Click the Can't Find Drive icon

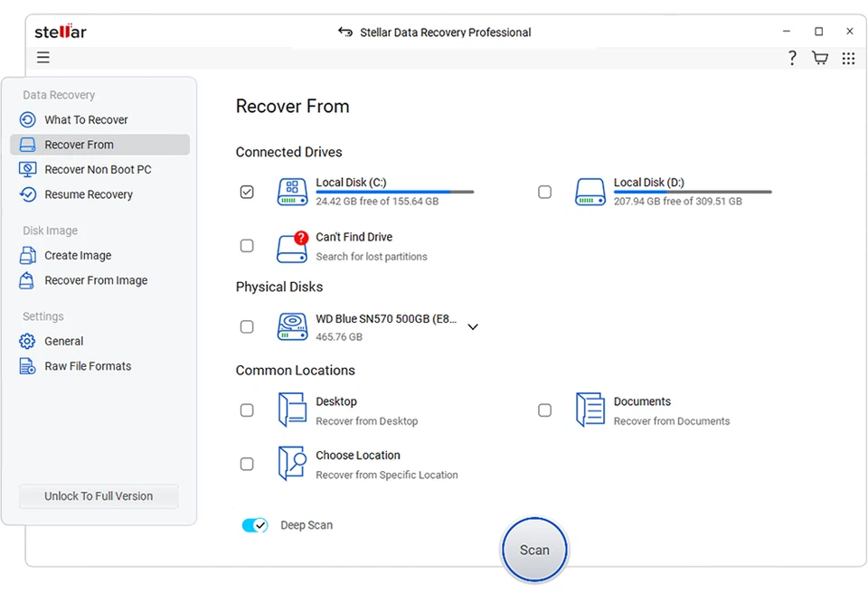(291, 246)
